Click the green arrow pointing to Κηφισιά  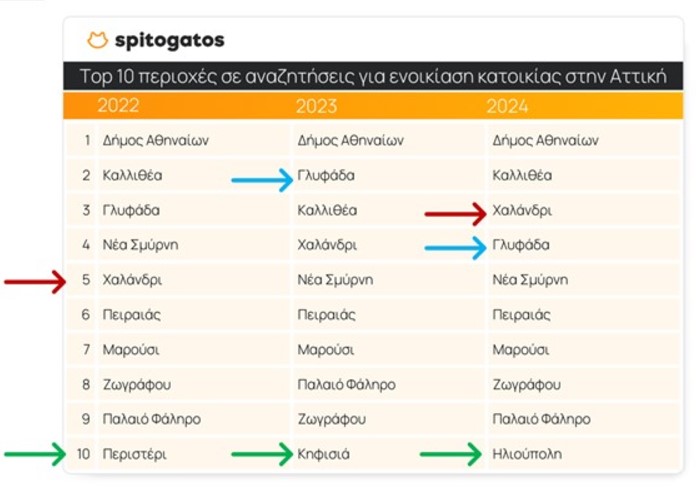(x=262, y=454)
